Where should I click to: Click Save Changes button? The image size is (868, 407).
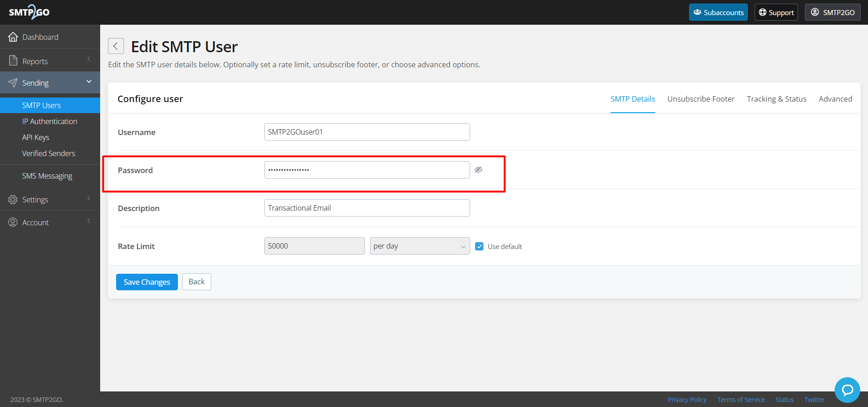(147, 282)
